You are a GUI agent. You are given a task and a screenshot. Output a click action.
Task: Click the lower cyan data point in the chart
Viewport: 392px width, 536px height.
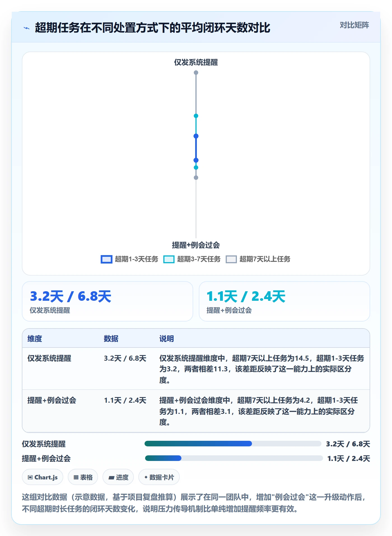(x=196, y=167)
